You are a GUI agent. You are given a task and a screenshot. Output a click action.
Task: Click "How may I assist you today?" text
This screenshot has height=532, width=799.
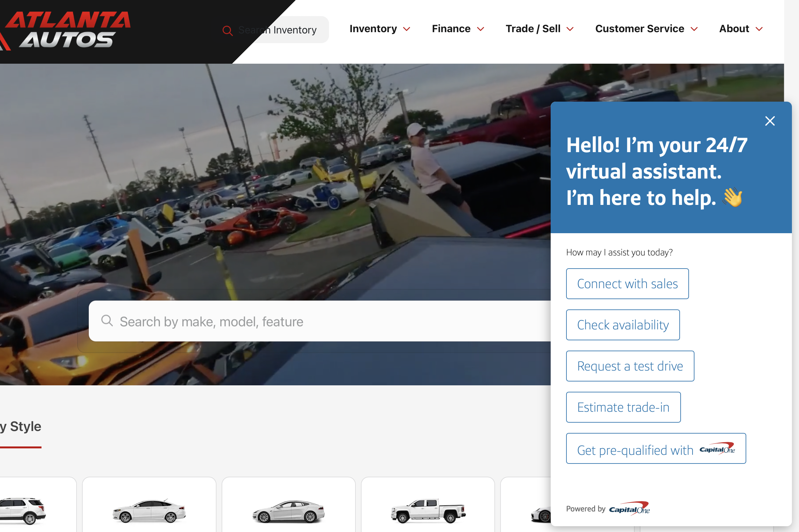(x=619, y=252)
